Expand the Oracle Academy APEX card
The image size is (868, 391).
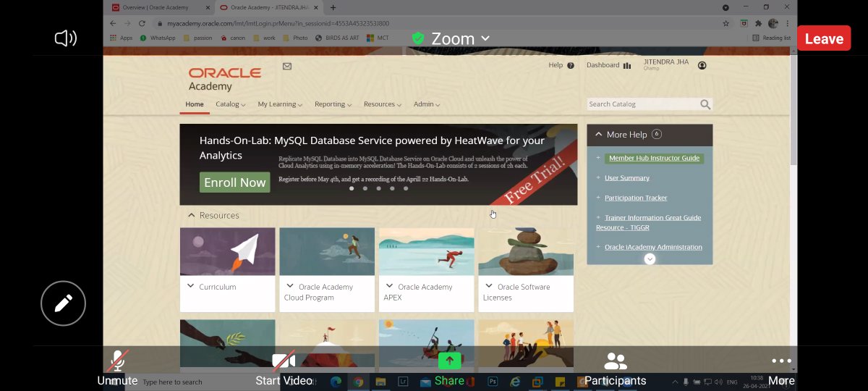(x=390, y=286)
